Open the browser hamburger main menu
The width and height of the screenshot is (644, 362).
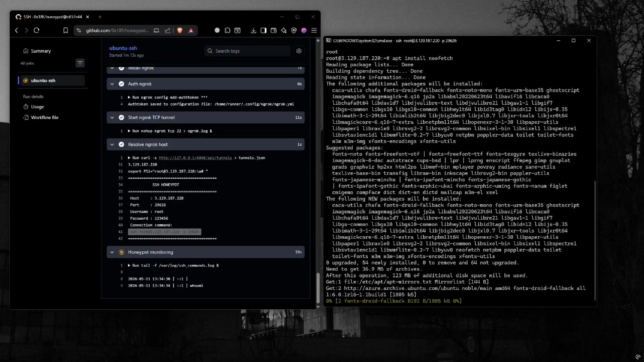[x=314, y=31]
